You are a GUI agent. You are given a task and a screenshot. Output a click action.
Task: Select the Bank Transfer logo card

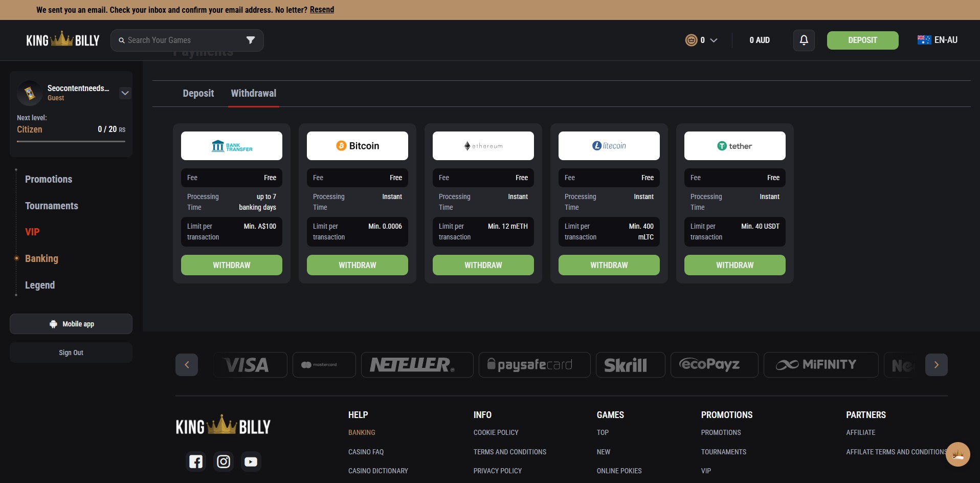232,146
